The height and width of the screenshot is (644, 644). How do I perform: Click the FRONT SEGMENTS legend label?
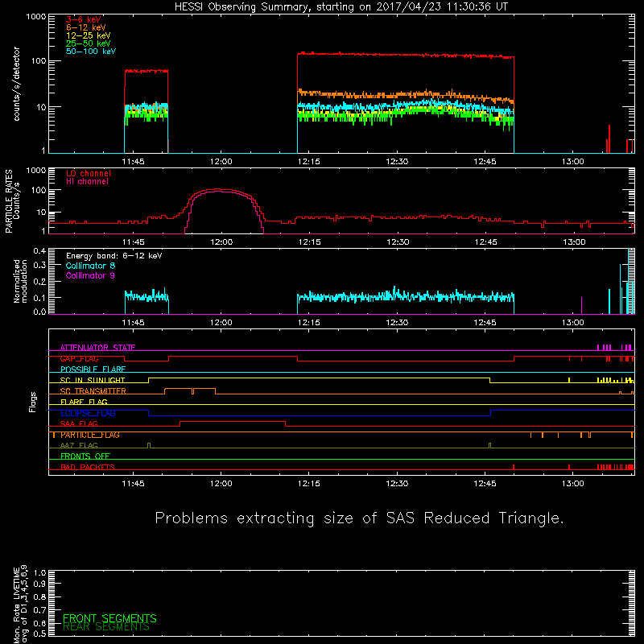[109, 618]
